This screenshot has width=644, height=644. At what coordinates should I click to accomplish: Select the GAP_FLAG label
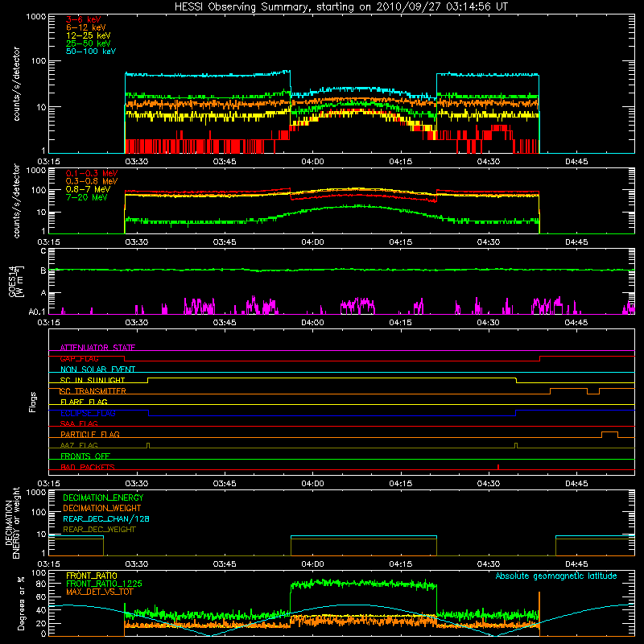(79, 358)
